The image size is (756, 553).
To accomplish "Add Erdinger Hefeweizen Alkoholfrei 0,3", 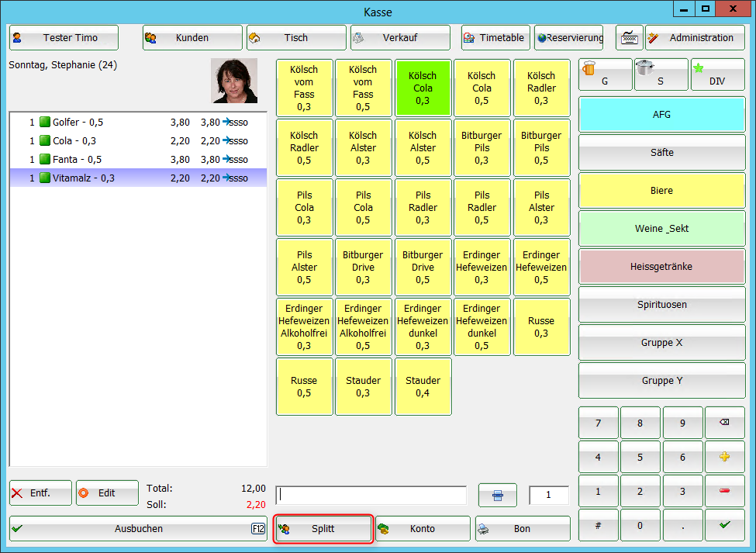I will point(304,327).
